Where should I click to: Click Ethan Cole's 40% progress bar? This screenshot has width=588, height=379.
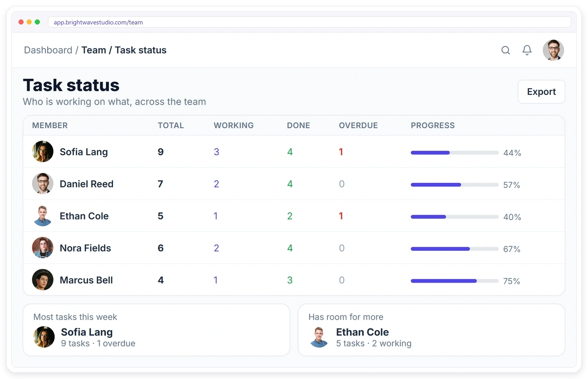455,217
